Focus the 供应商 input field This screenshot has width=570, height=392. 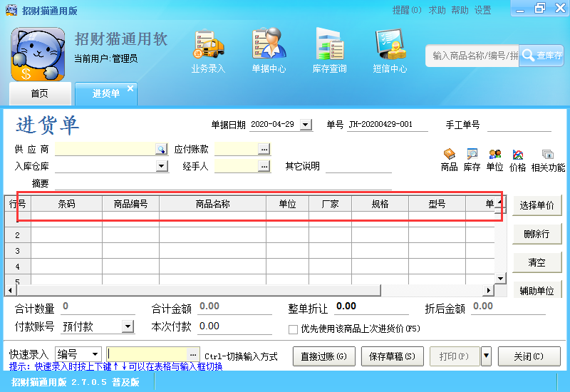tap(105, 149)
